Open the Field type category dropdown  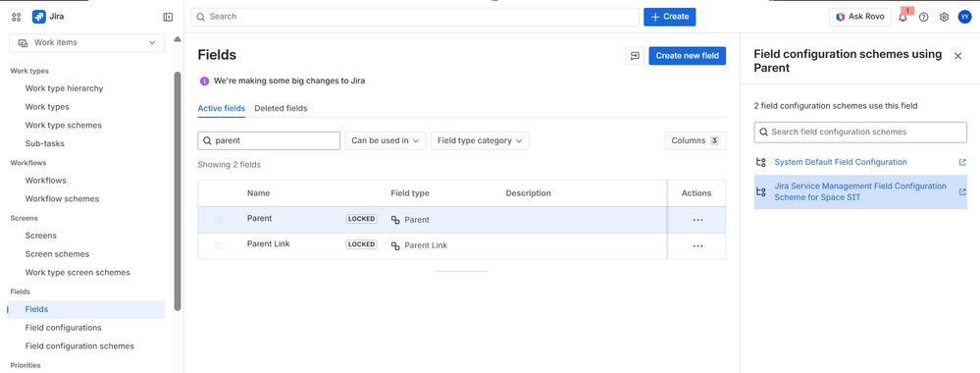coord(480,140)
